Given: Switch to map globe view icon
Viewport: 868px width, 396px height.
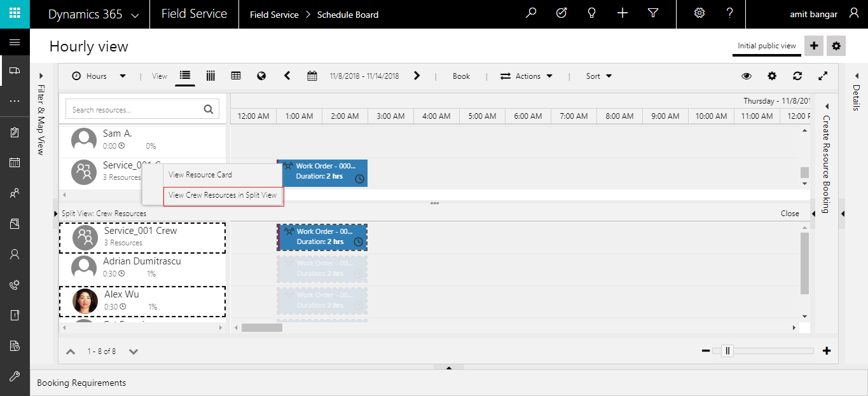Looking at the screenshot, I should click(x=261, y=76).
